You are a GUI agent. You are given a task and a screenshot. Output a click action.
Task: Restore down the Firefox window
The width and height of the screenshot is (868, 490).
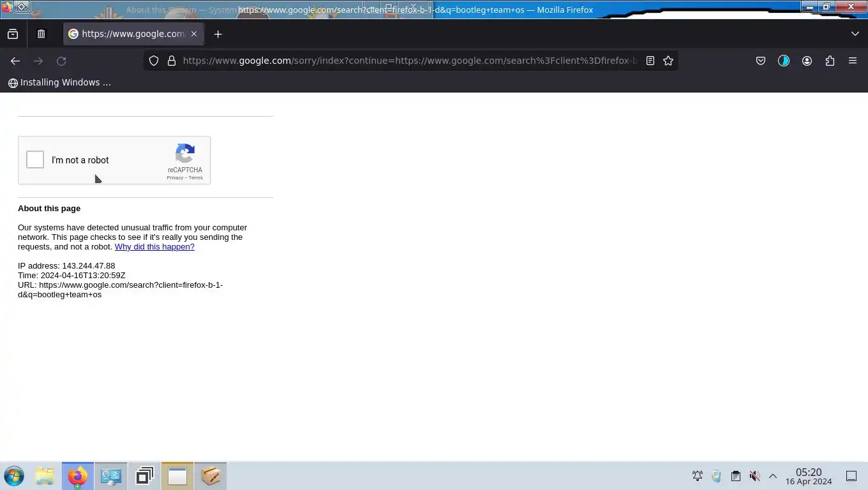click(826, 7)
